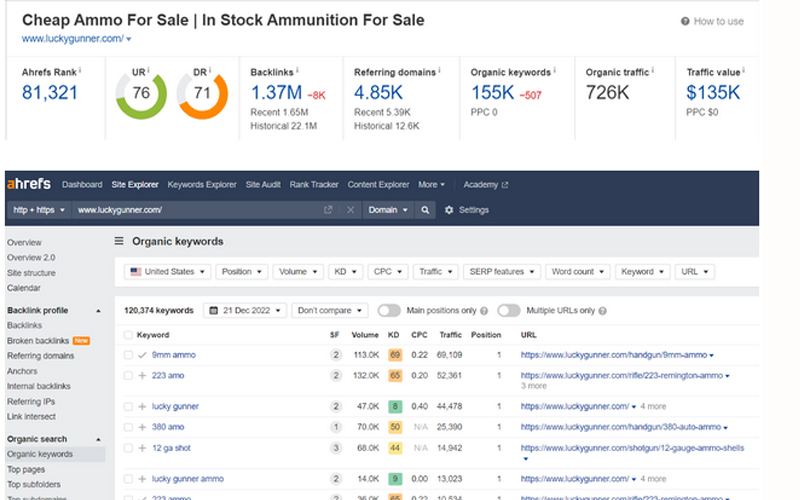Click the United States flag icon

click(x=136, y=271)
